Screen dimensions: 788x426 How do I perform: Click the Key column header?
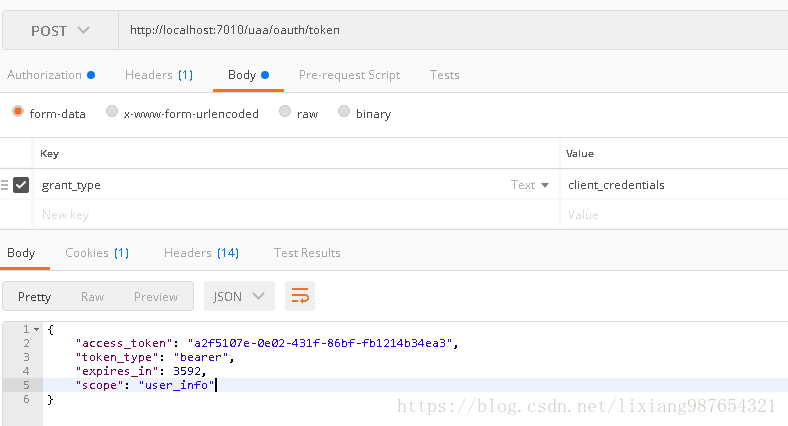click(49, 153)
